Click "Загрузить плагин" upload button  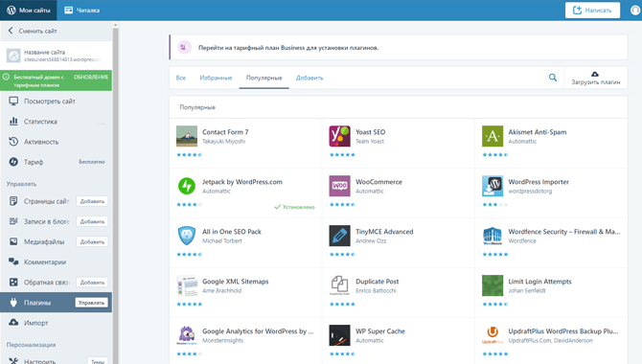[595, 78]
